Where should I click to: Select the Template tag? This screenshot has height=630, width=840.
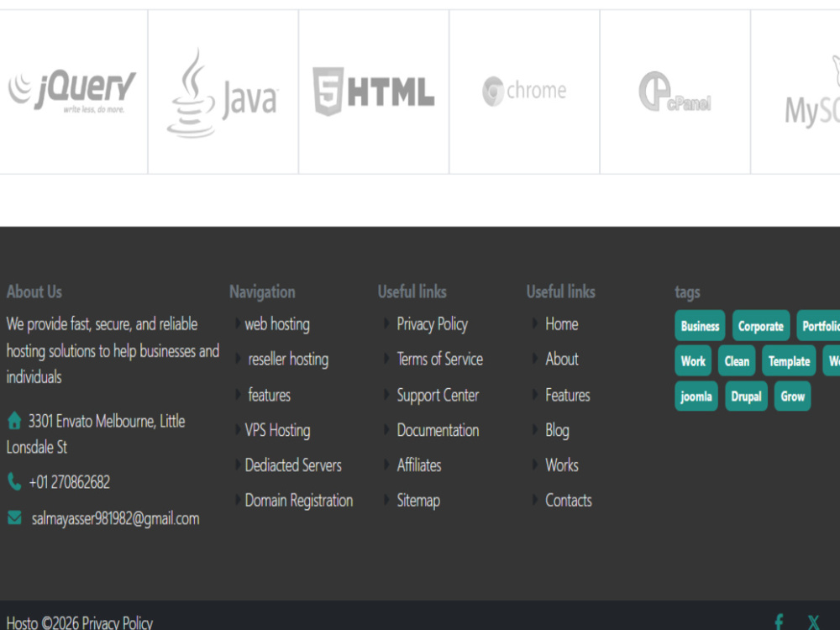(x=789, y=361)
